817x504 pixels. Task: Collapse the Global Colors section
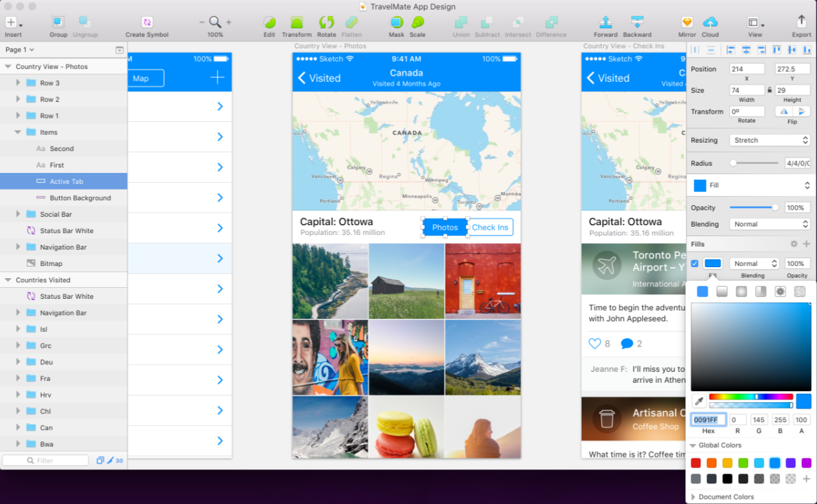pos(693,445)
